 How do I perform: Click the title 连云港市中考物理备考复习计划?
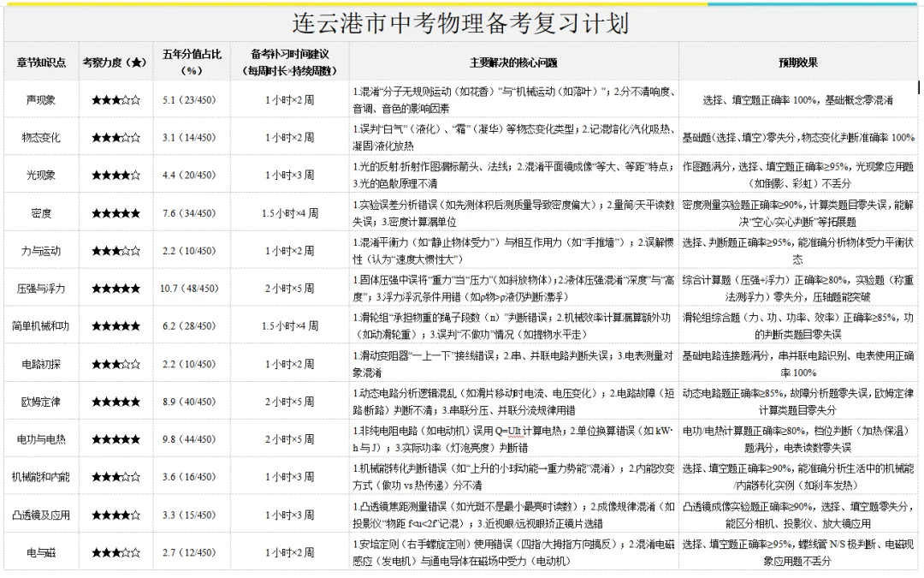point(462,23)
